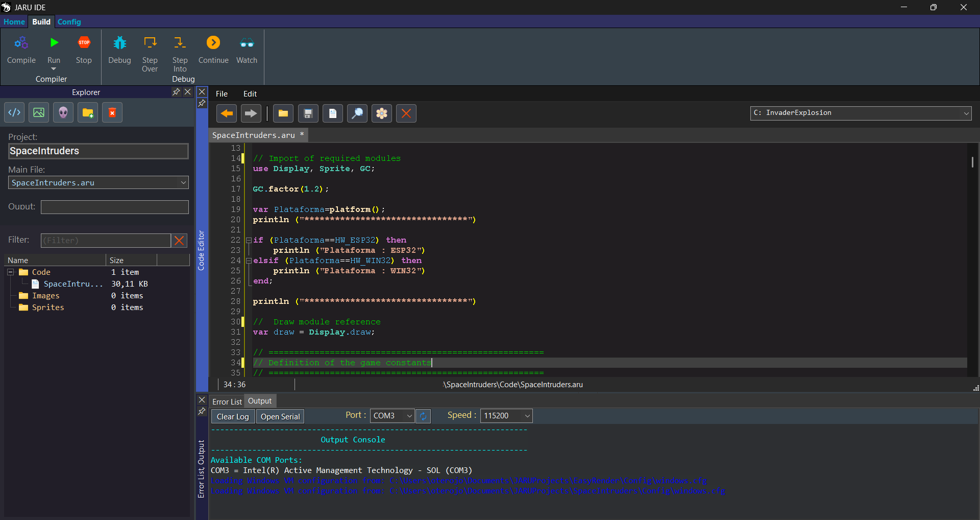Pin the Error List Output panel
This screenshot has height=520, width=980.
click(x=202, y=411)
